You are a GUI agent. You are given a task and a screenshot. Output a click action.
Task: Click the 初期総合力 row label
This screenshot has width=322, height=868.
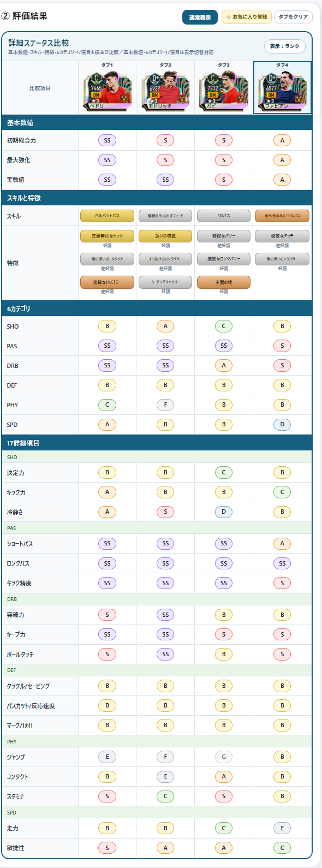pos(21,141)
